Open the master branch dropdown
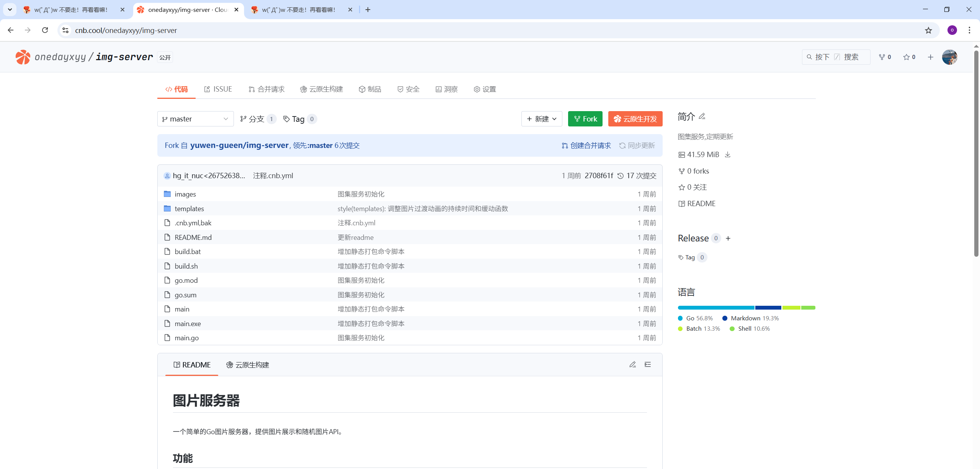Screen dimensions: 980x469 [195, 119]
